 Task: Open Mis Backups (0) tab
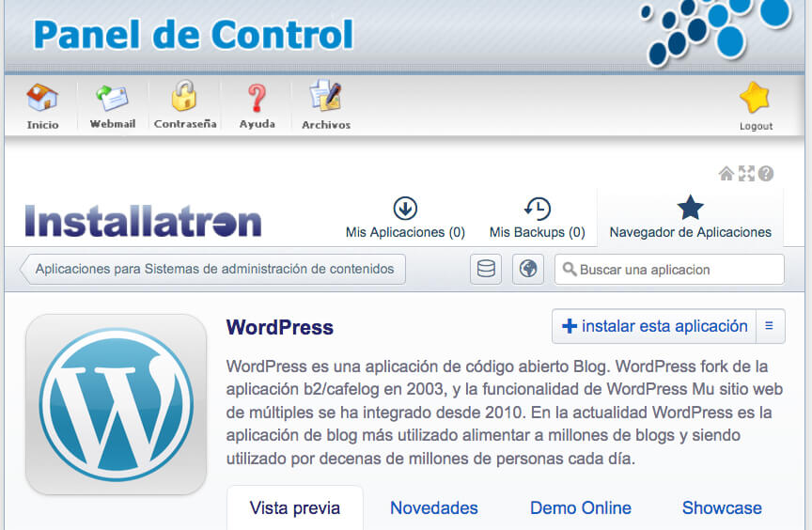[x=537, y=218]
